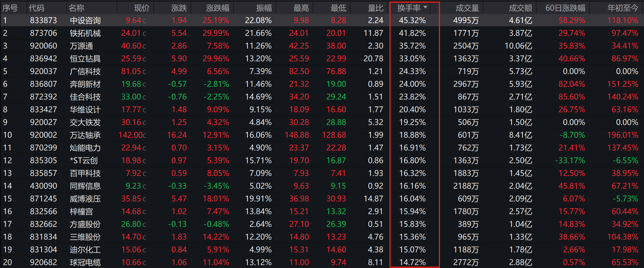The image size is (644, 268).
Task: Select stock name 恒立钻具
Action: point(85,59)
